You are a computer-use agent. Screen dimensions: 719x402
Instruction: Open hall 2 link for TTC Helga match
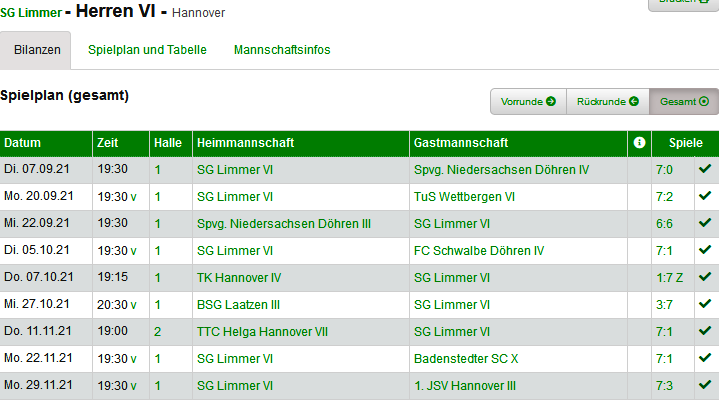click(x=157, y=332)
